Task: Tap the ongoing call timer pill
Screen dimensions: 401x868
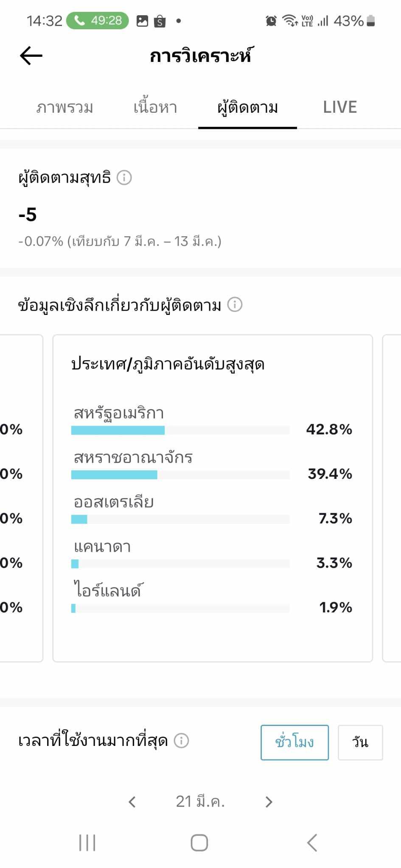Action: point(98,20)
